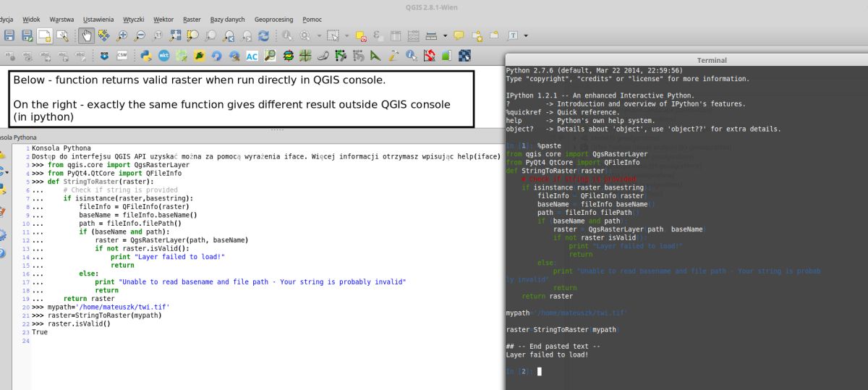Click the blue WKT plugin icon

tap(164, 55)
